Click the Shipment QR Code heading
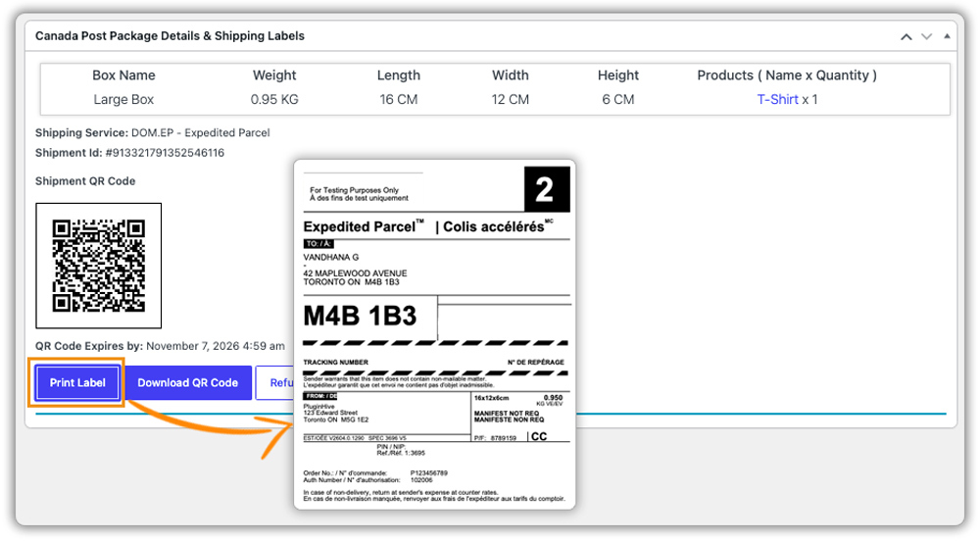980x542 pixels. [x=85, y=181]
